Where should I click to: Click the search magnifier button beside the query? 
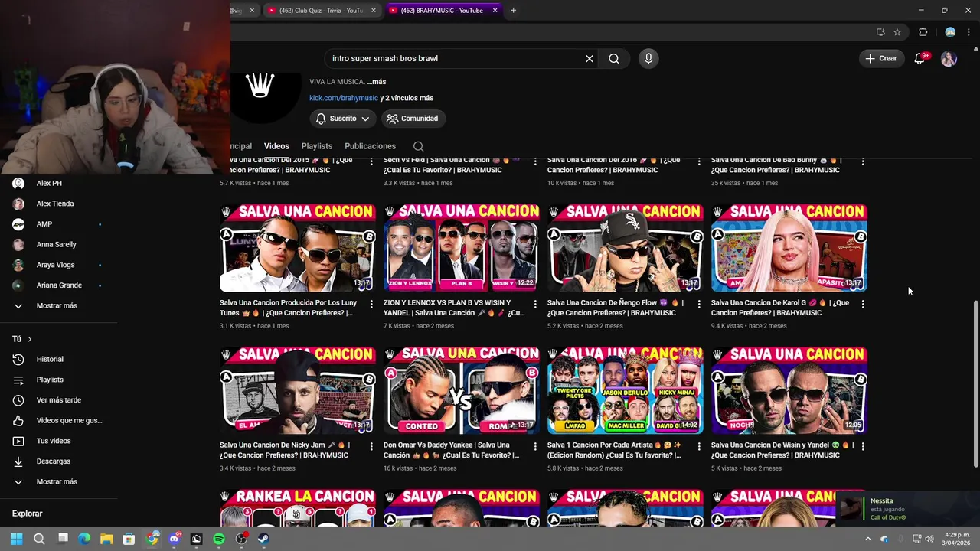(614, 58)
